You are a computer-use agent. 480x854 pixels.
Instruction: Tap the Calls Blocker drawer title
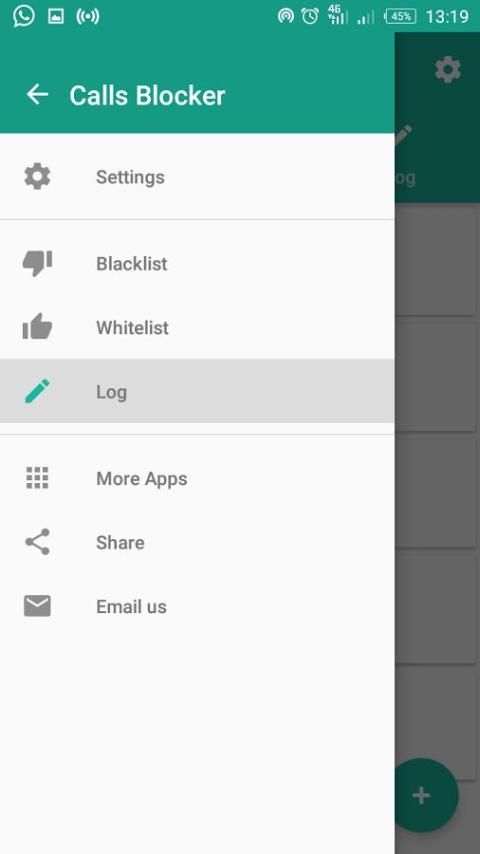147,95
